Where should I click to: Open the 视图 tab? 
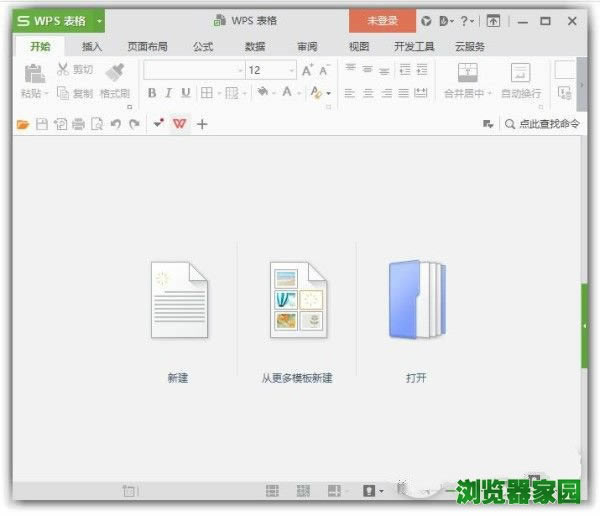[x=359, y=47]
